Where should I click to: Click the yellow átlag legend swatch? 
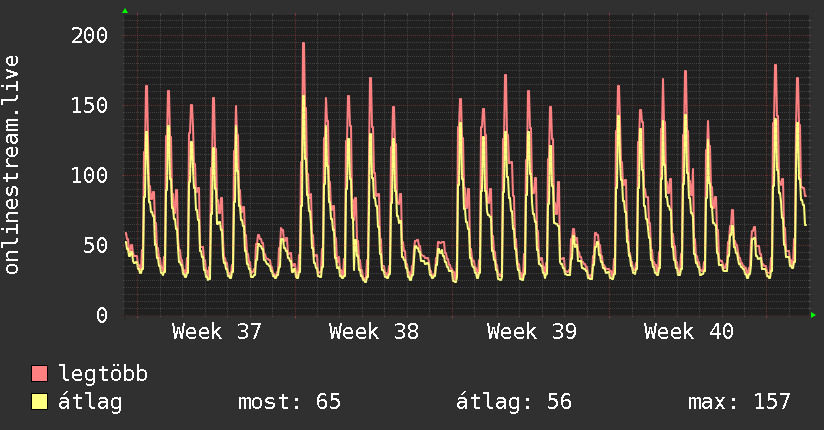tap(39, 402)
